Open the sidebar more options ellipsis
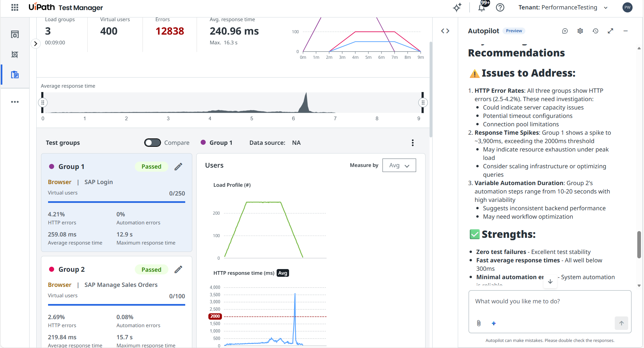This screenshot has height=348, width=644. (15, 102)
